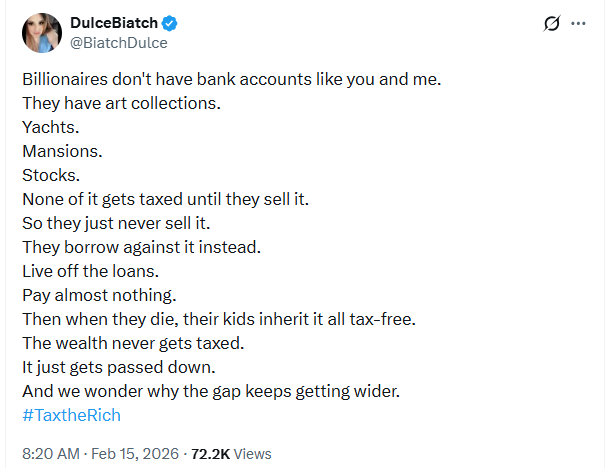Click the "Live off the loans." line
Screen dimensions: 605x468
tap(90, 271)
